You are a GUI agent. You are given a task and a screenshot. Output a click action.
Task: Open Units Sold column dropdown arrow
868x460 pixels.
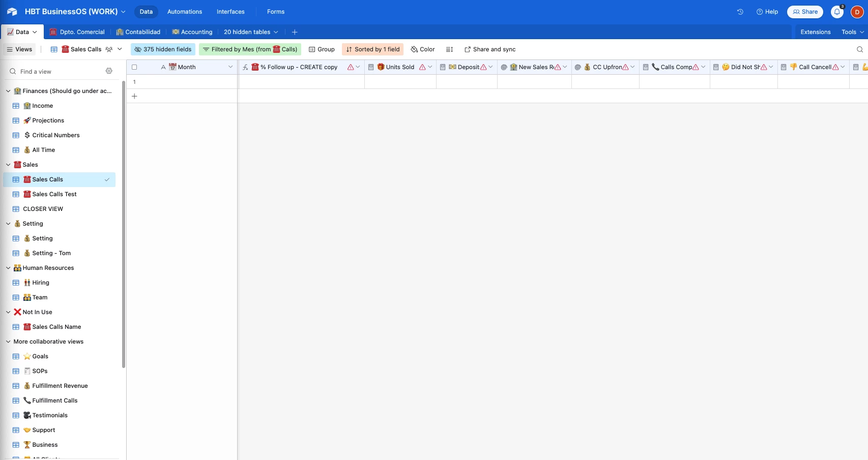(x=430, y=67)
